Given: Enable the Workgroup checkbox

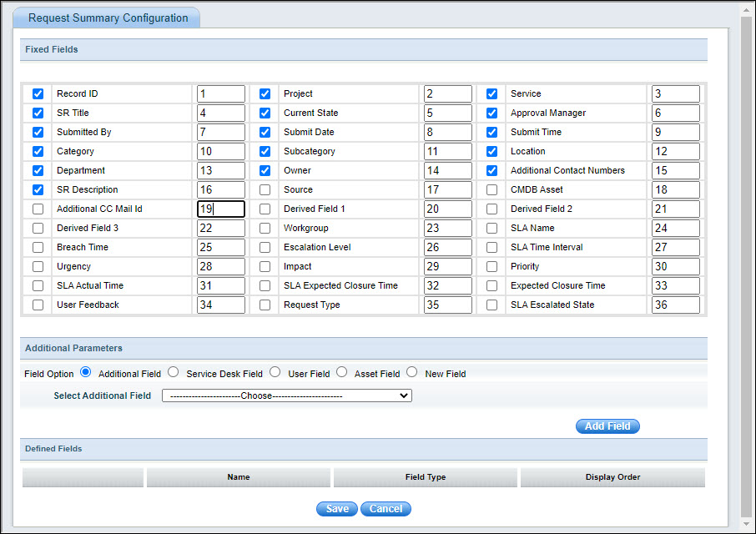Looking at the screenshot, I should (x=265, y=229).
